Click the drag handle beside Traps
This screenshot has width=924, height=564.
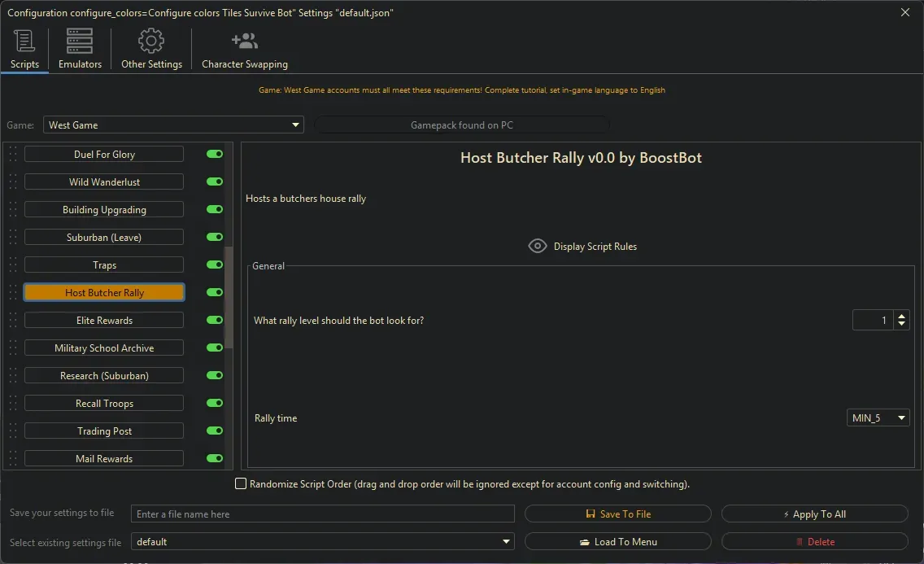click(x=12, y=265)
